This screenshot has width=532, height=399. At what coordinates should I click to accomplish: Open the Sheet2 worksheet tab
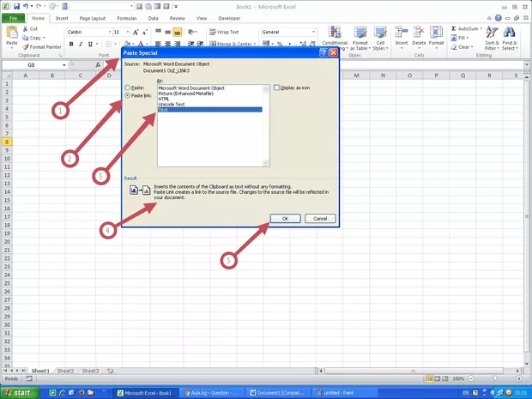pos(65,371)
